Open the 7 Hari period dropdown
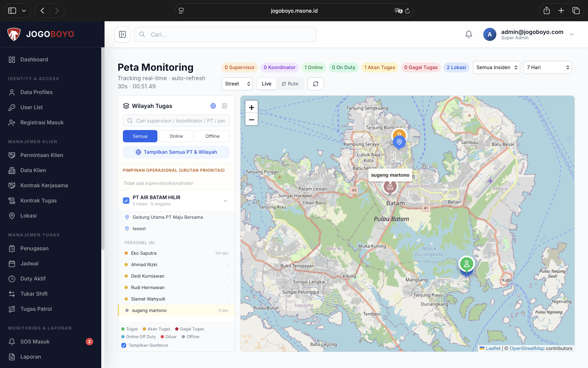Image resolution: width=588 pixels, height=368 pixels. (x=547, y=67)
